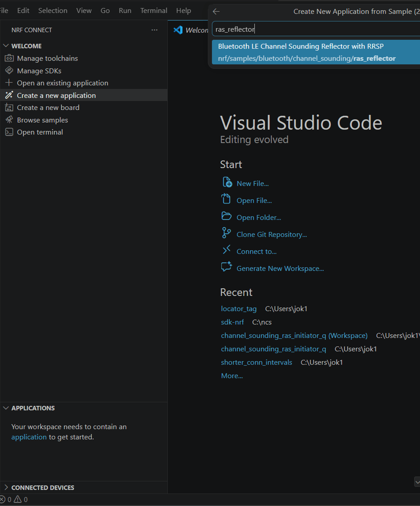420x506 pixels.
Task: Open recent shorter_conn_intervals project
Action: click(x=256, y=362)
